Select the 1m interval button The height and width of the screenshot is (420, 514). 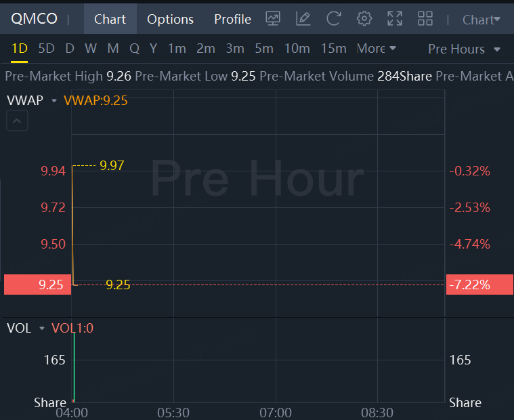coord(177,49)
